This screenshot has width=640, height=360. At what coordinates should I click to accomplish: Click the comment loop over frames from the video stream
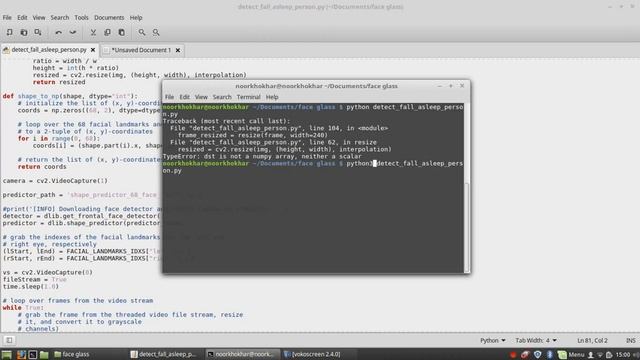78,300
